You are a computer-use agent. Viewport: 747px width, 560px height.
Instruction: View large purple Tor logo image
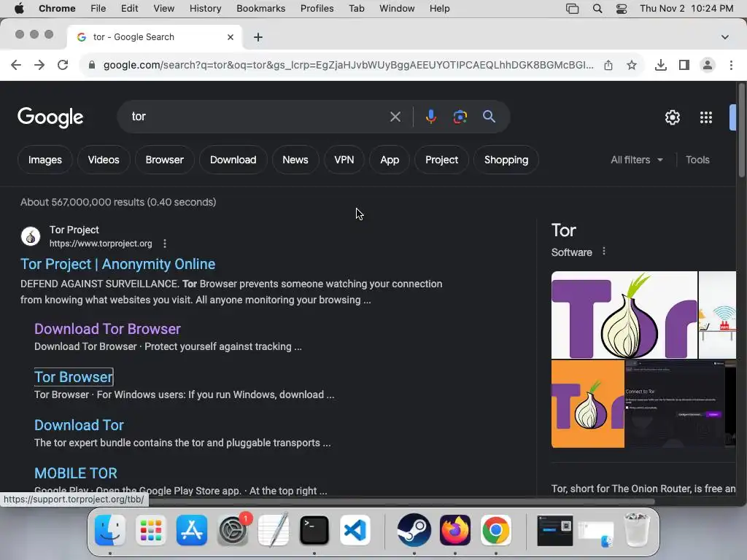pos(624,315)
